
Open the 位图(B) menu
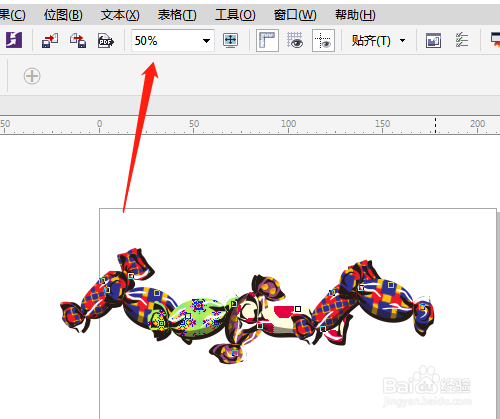63,15
